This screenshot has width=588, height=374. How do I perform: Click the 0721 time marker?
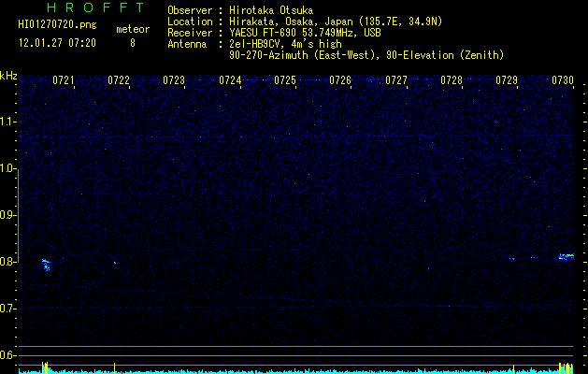click(63, 80)
